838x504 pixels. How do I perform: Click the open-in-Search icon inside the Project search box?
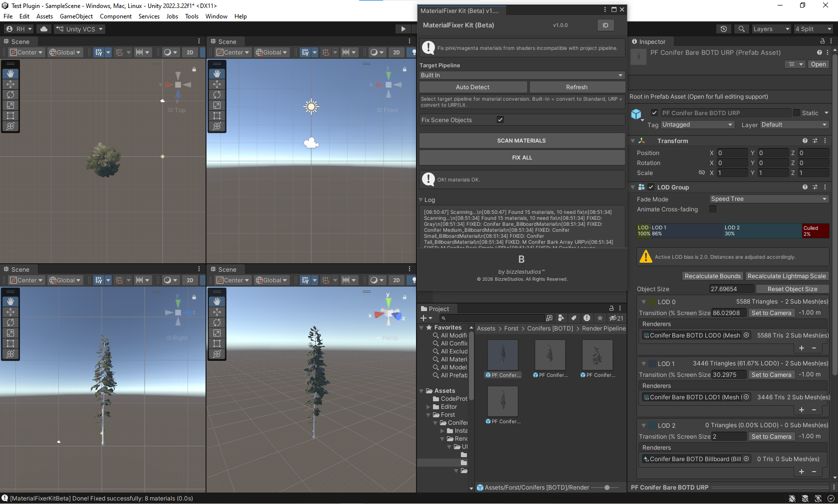click(549, 318)
